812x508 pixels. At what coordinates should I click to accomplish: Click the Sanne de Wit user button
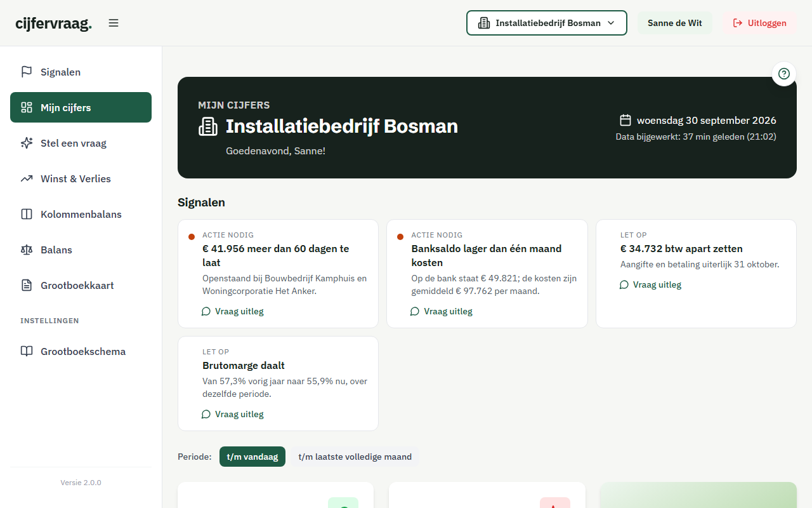675,23
